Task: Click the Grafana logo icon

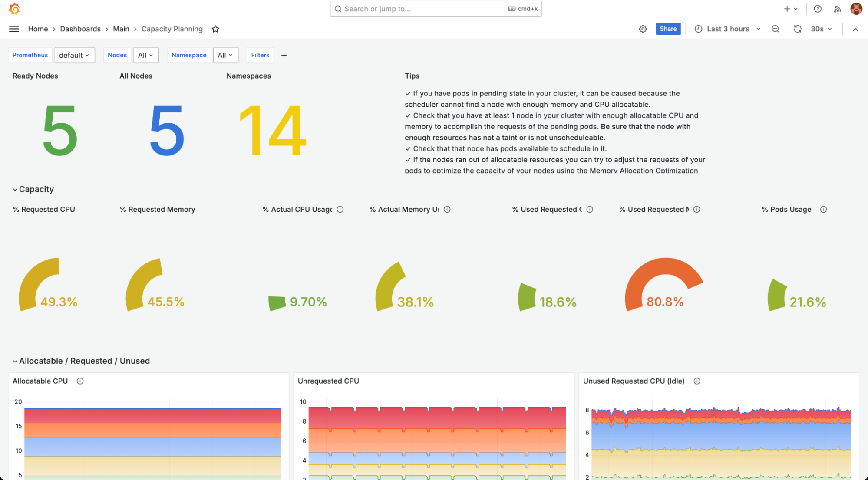Action: pyautogui.click(x=14, y=9)
